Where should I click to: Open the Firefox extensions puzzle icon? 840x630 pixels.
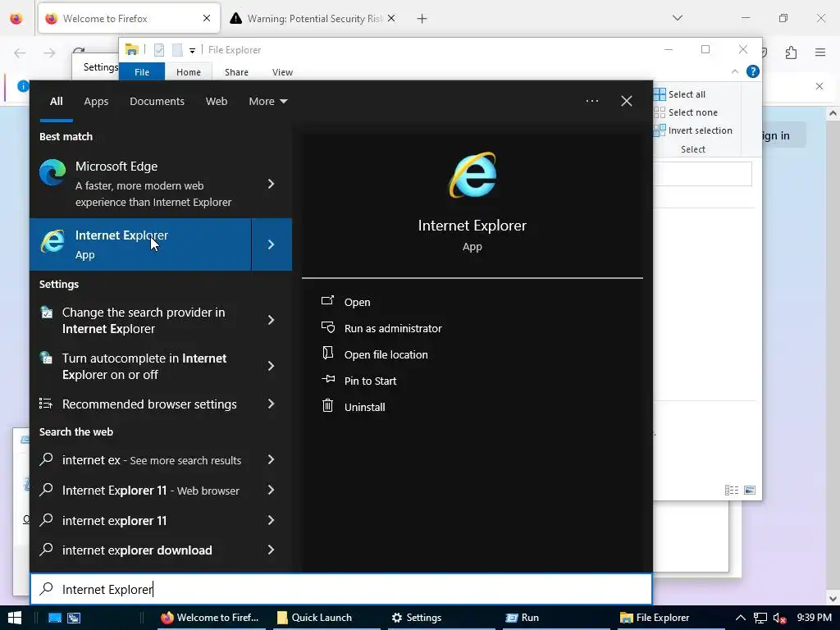pyautogui.click(x=791, y=52)
